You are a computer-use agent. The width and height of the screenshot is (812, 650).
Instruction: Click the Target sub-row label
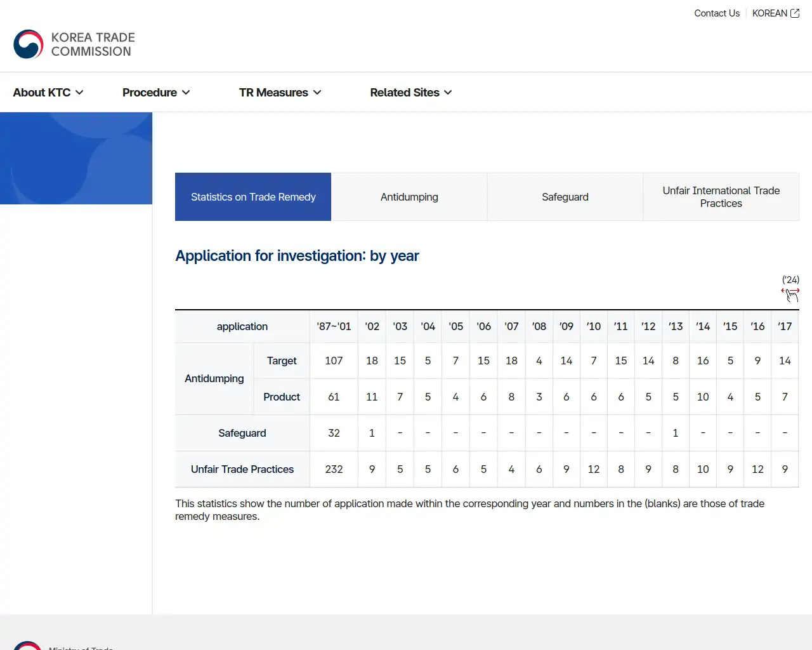282,361
